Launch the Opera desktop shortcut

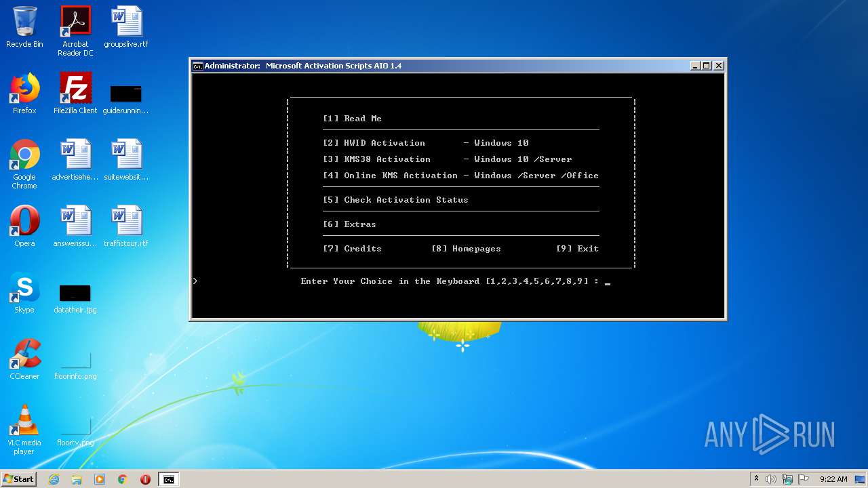coord(24,226)
